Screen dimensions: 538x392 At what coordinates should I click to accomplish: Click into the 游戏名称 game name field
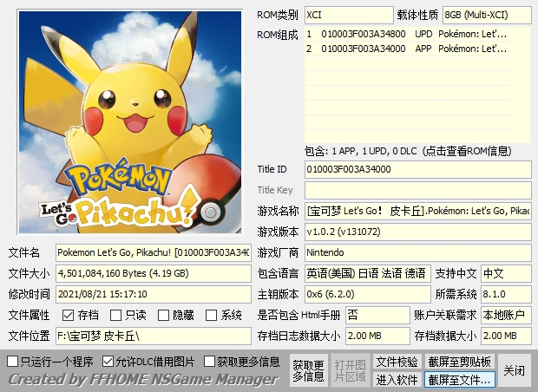coord(417,211)
